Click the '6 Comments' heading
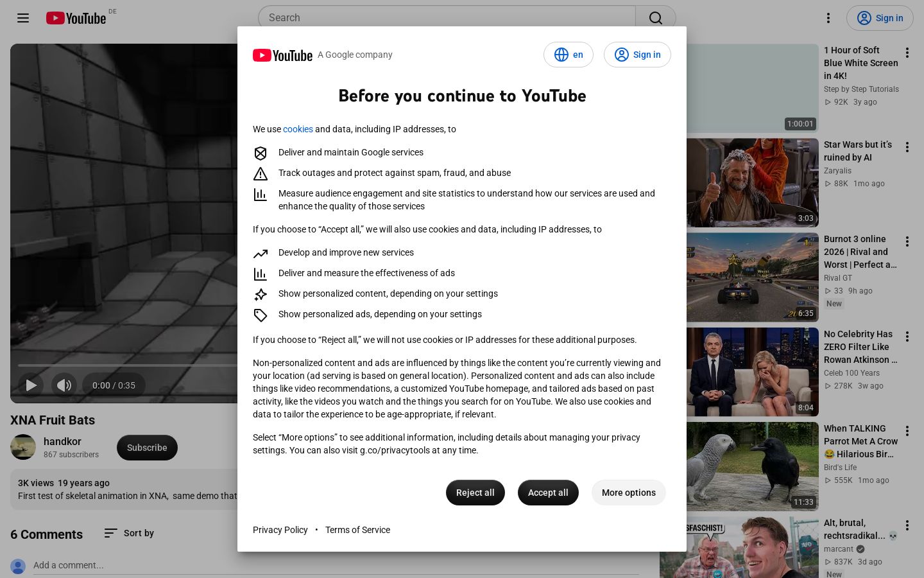The height and width of the screenshot is (578, 924). point(46,534)
